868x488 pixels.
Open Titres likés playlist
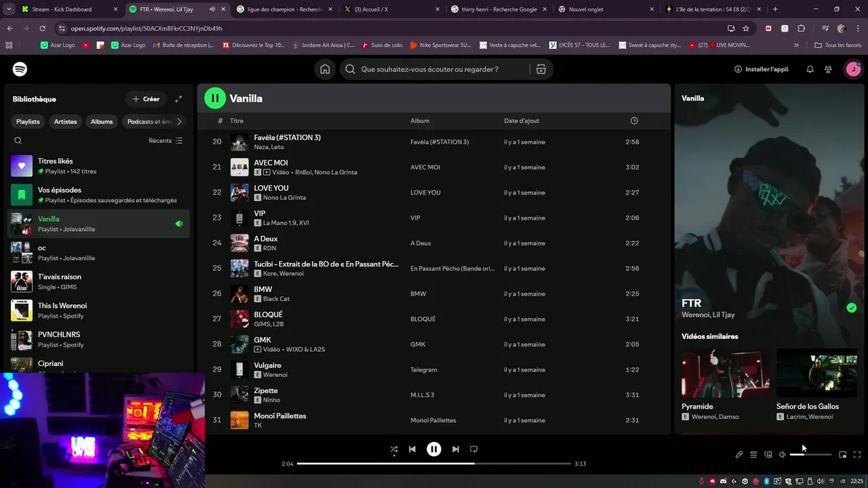[98, 166]
